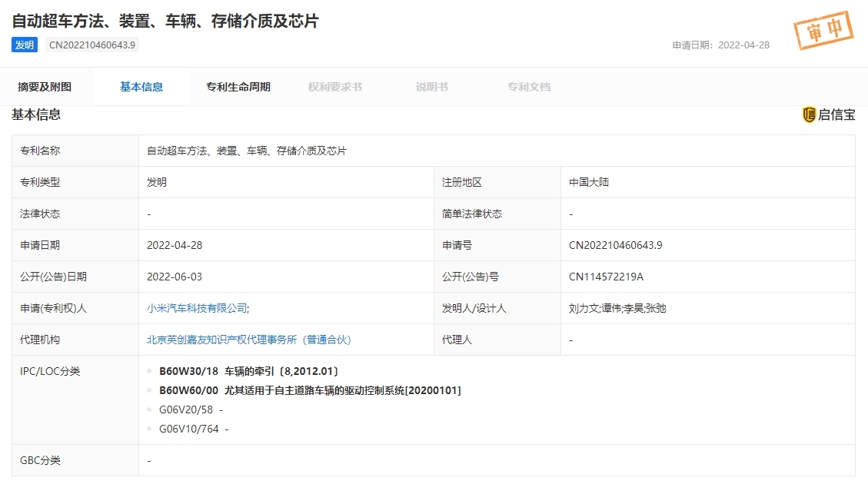
Task: Click the 启信宝 shield logo icon
Action: pyautogui.click(x=809, y=114)
